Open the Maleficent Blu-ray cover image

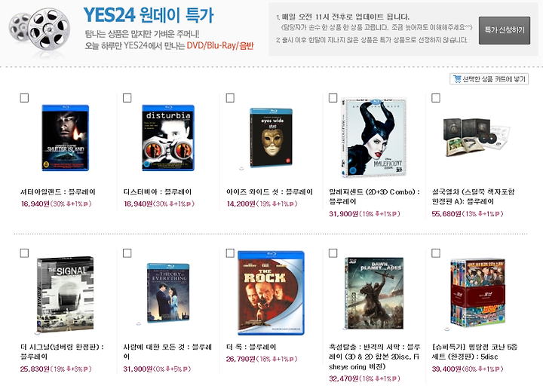click(x=374, y=137)
